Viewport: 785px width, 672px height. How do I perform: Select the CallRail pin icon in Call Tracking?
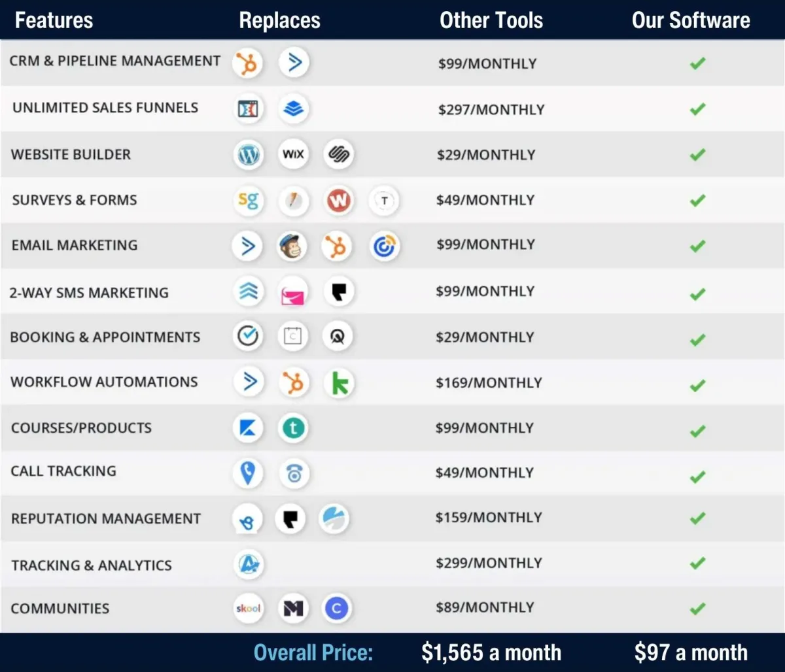click(248, 473)
